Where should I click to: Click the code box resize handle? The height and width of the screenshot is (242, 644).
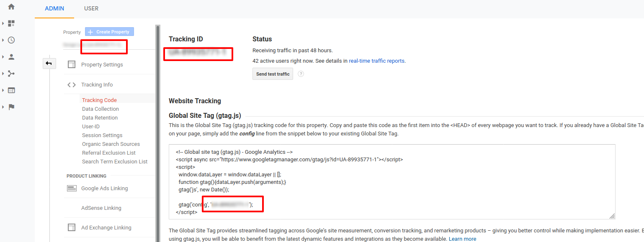(x=612, y=216)
